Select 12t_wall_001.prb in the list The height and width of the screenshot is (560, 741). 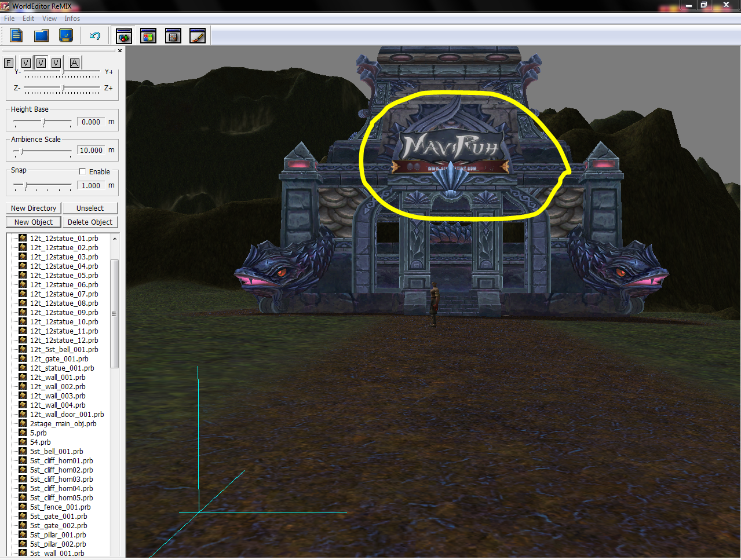click(x=57, y=377)
